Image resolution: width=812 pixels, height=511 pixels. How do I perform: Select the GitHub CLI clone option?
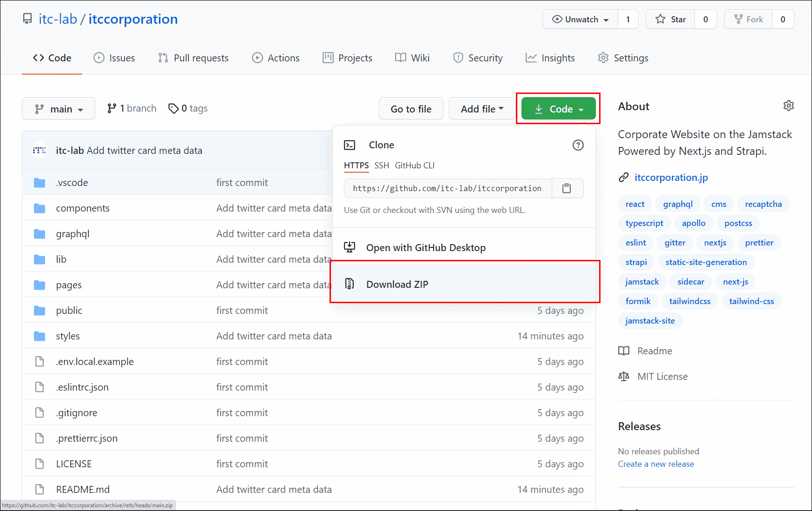(x=415, y=166)
